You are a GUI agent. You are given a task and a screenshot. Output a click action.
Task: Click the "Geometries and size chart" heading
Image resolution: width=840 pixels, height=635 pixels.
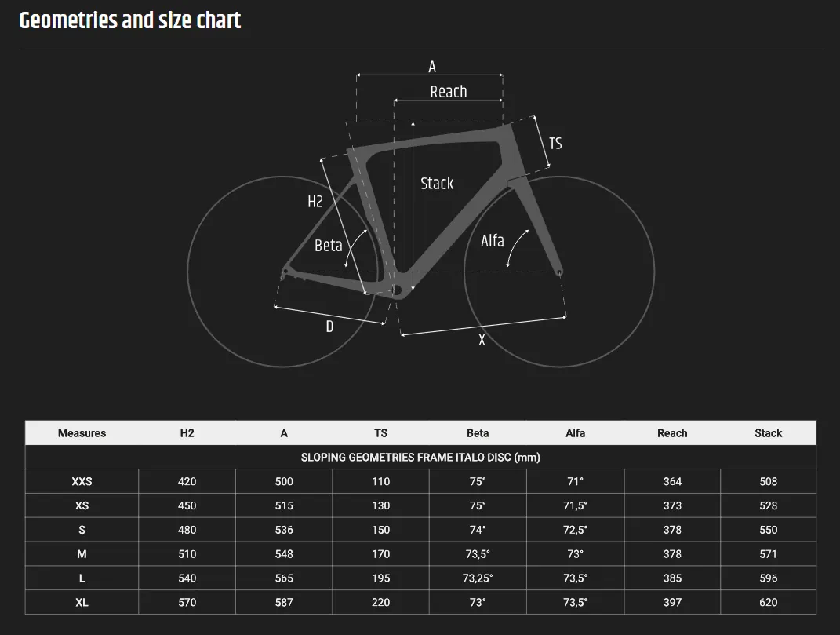(130, 20)
